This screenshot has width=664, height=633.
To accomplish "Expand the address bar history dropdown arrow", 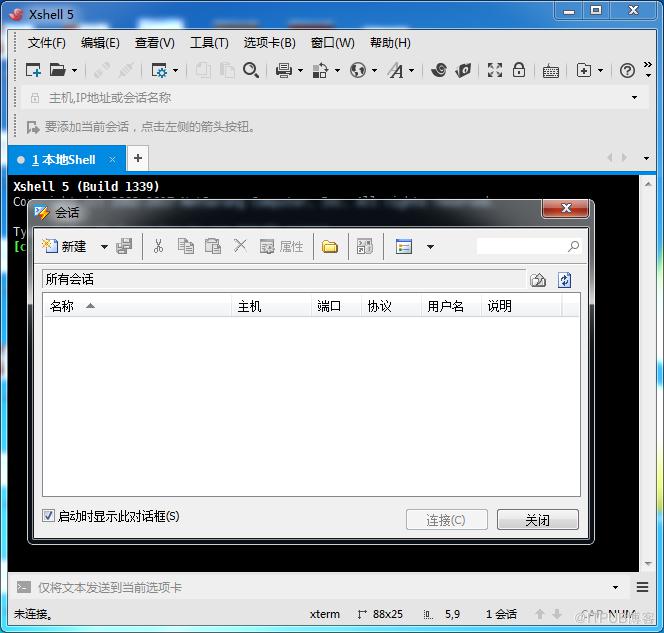I will [x=634, y=97].
